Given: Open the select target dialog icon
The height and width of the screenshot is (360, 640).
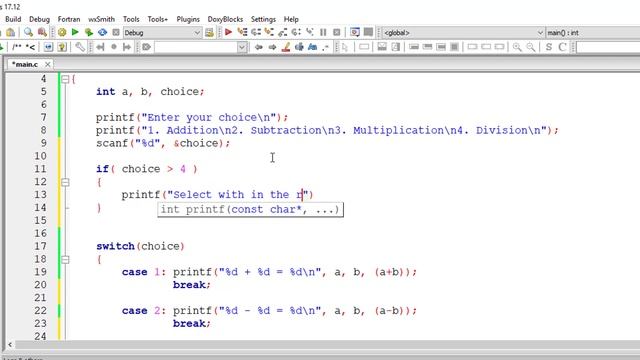Looking at the screenshot, I should pyautogui.click(x=209, y=33).
